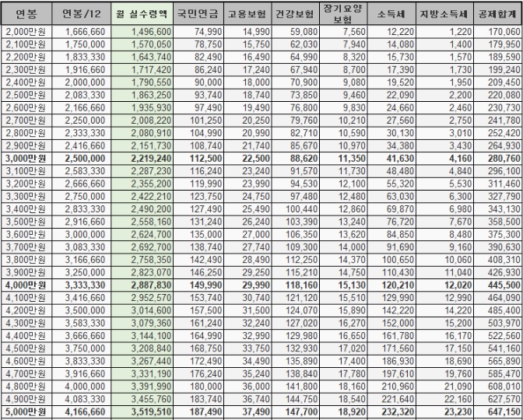Click the 월 실수령액 header cell
Image resolution: width=523 pixels, height=420 pixels.
[142, 15]
